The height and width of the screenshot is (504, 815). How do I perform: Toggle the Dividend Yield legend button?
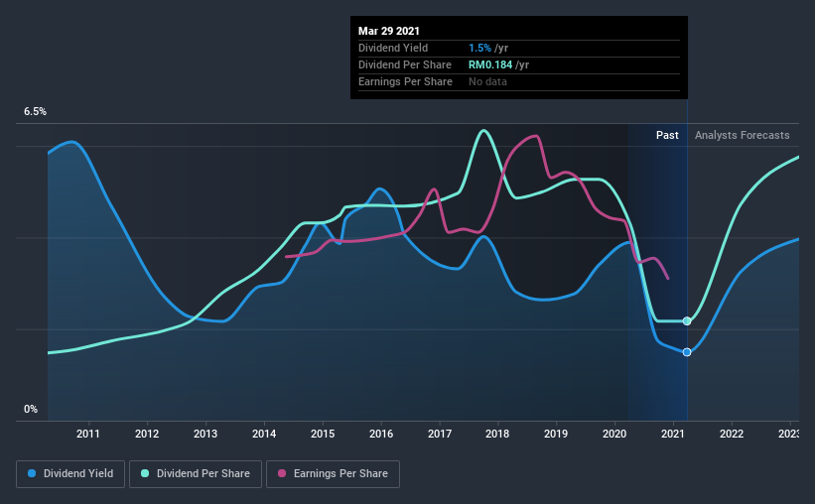coord(70,474)
